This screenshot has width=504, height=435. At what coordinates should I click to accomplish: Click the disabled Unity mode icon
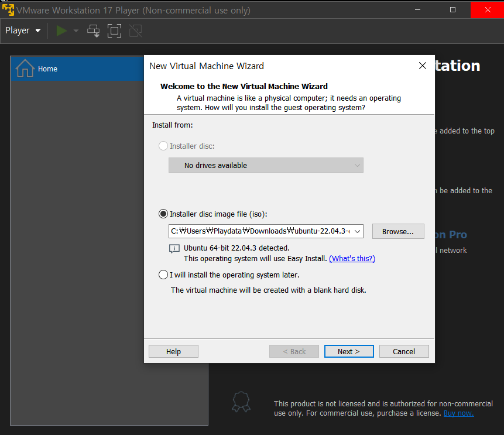click(135, 31)
